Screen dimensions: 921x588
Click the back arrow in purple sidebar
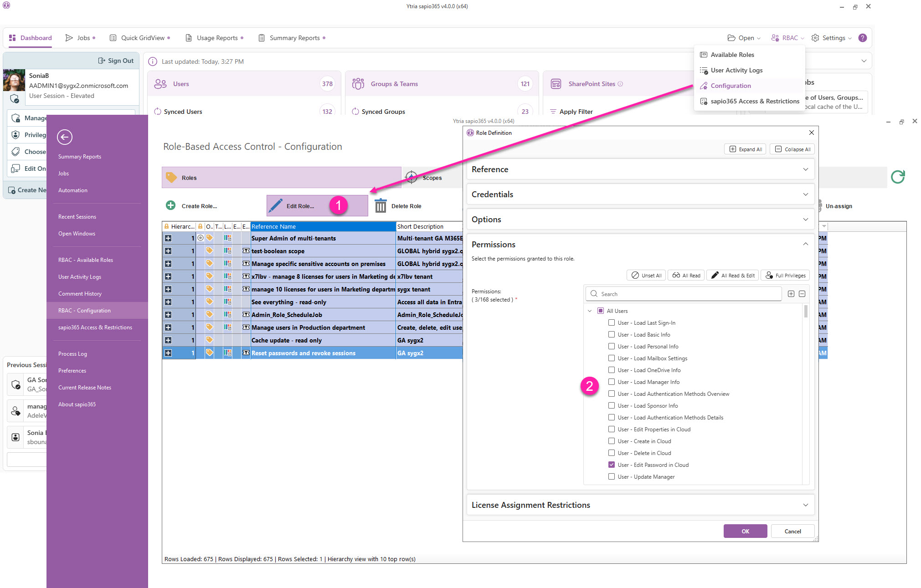pos(65,137)
